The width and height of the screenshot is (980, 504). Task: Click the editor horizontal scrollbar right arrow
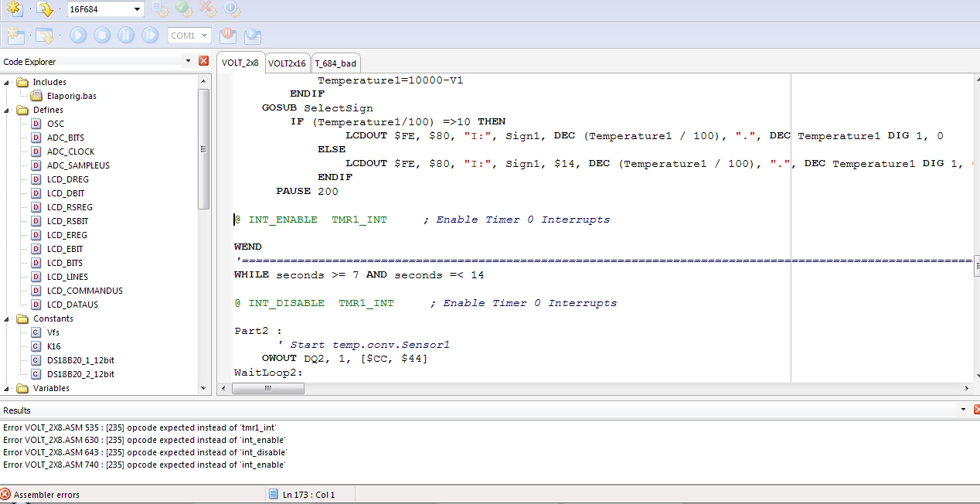(x=965, y=388)
